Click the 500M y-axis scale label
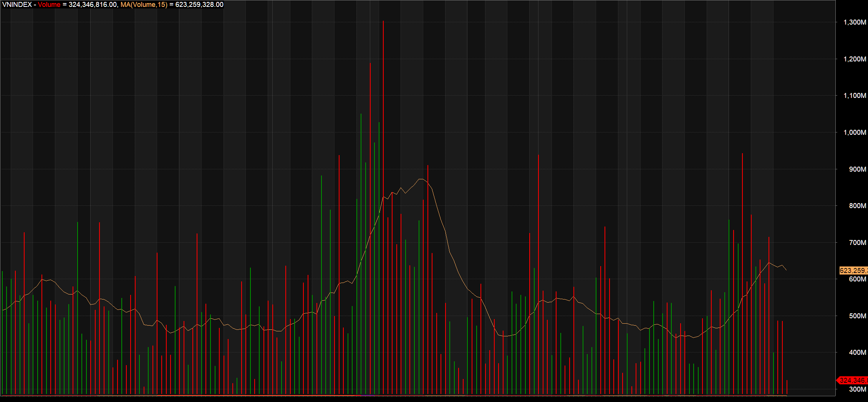 [x=857, y=316]
